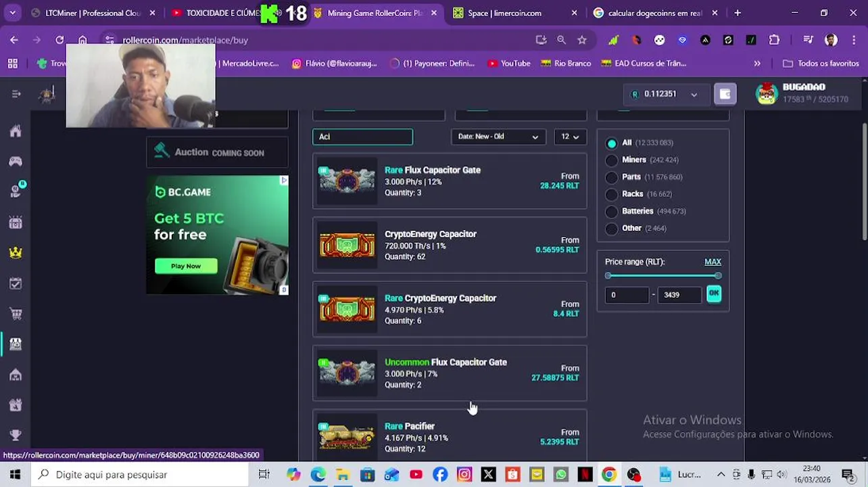Image resolution: width=868 pixels, height=487 pixels.
Task: Open Todos os favoritos folder
Action: pos(821,63)
